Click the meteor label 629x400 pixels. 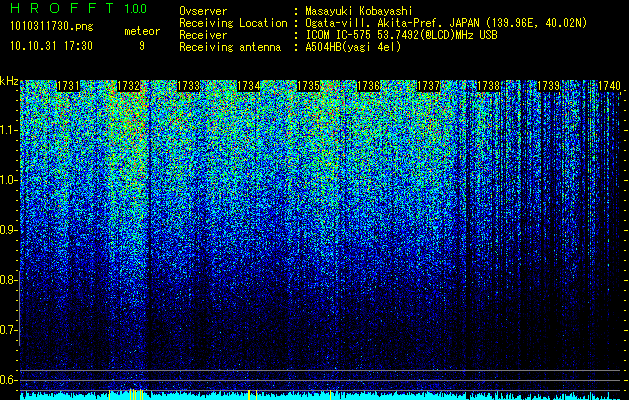[142, 31]
